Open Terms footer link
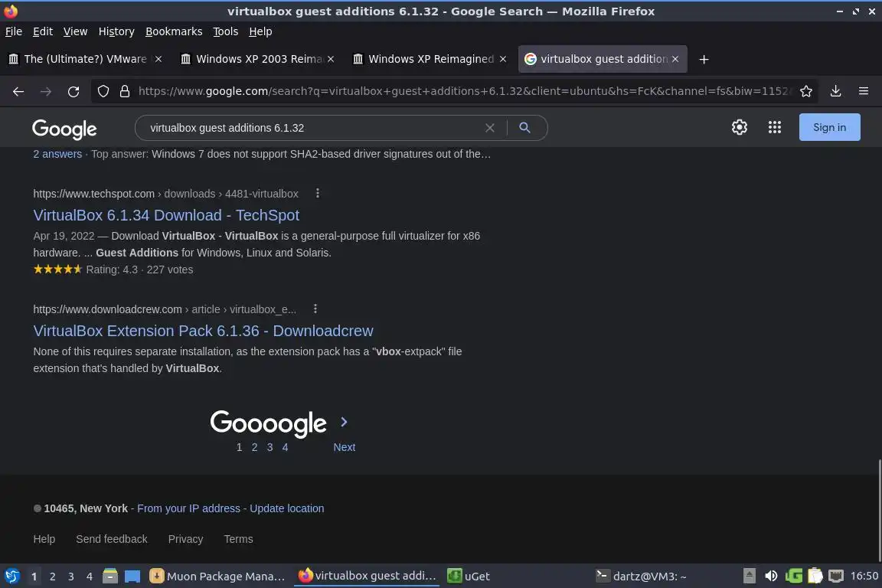The height and width of the screenshot is (588, 882). click(x=239, y=539)
